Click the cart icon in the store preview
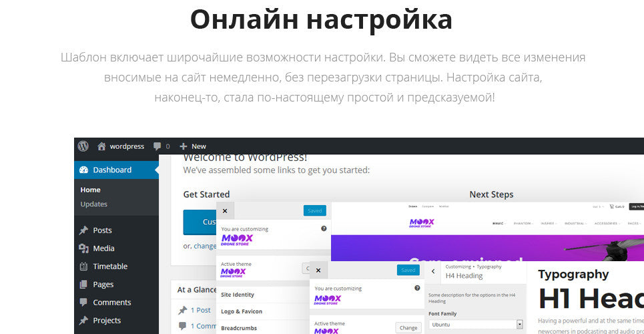This screenshot has width=644, height=334. (611, 206)
